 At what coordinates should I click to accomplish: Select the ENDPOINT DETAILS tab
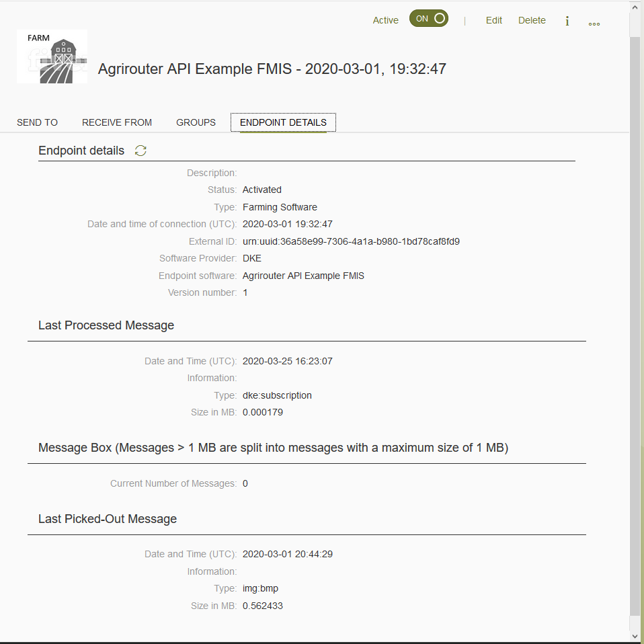tap(282, 122)
